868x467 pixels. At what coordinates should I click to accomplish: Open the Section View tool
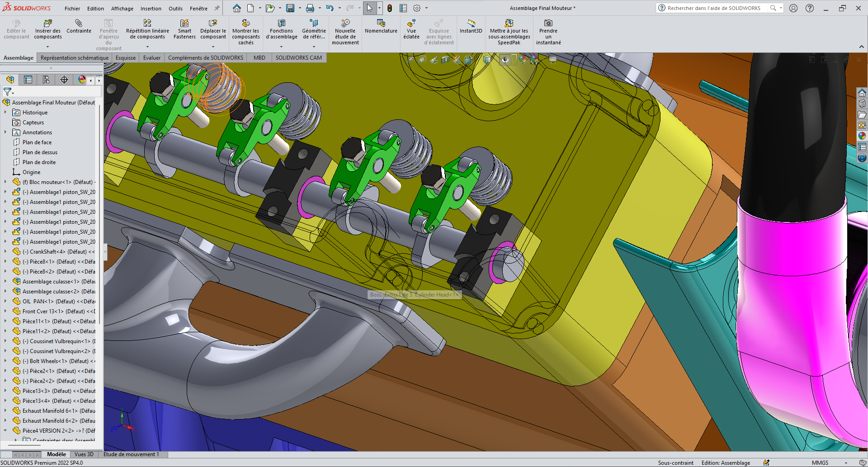[445, 60]
